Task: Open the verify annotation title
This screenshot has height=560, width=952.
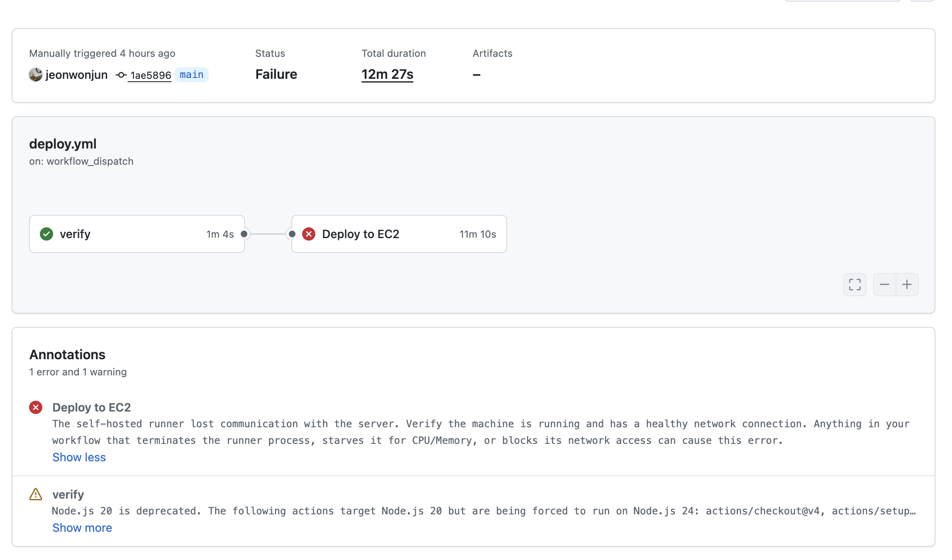Action: click(68, 494)
